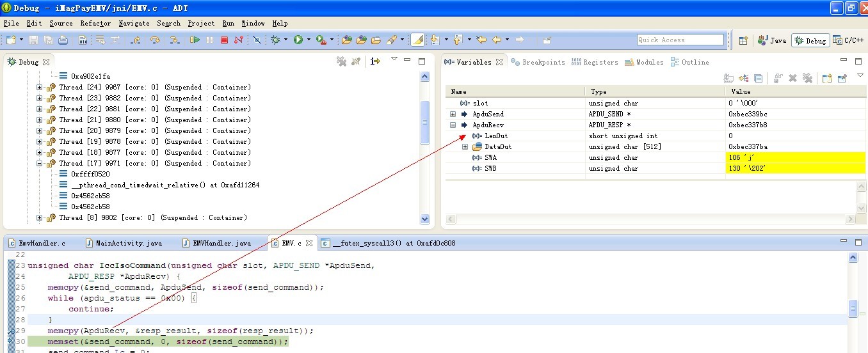Open the File menu
Screen dimensions: 868x353
point(11,23)
